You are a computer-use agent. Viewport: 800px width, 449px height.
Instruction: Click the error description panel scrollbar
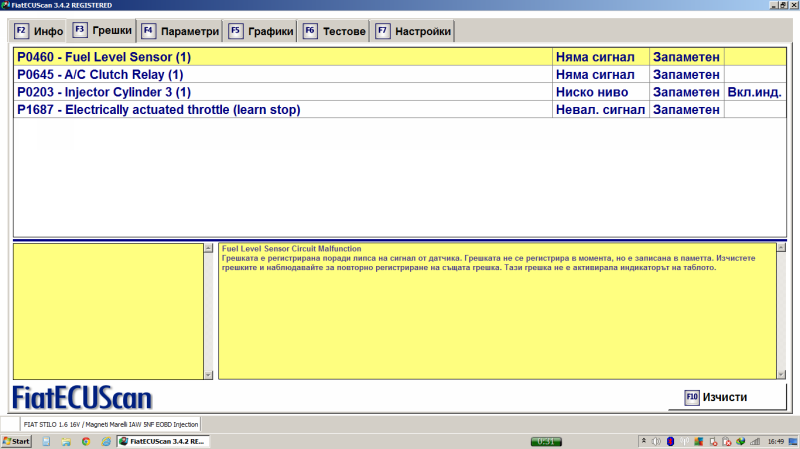coord(780,310)
